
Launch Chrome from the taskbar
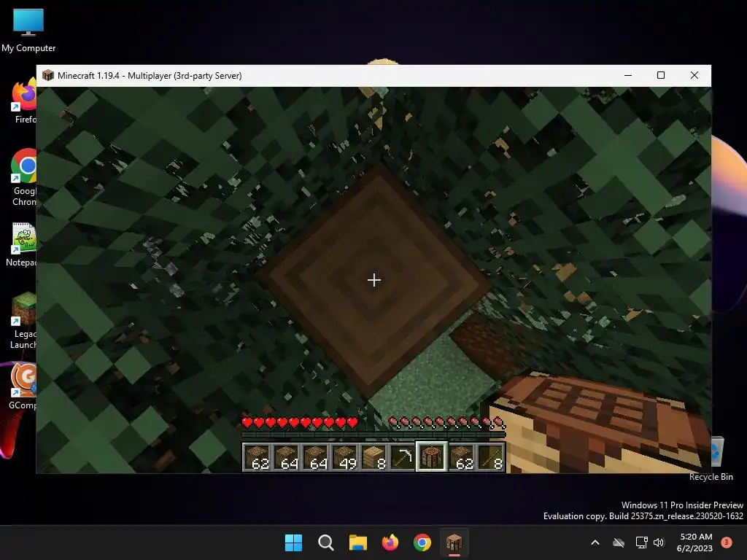(422, 542)
